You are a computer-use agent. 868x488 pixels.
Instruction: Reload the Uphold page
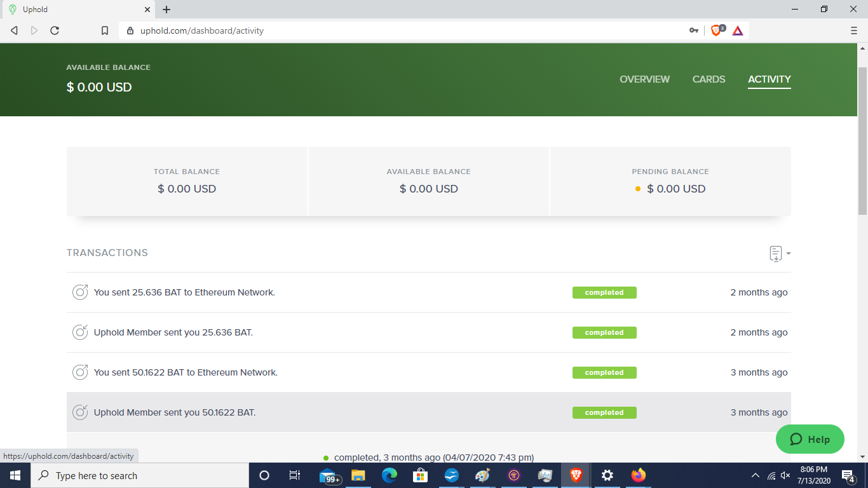tap(55, 30)
